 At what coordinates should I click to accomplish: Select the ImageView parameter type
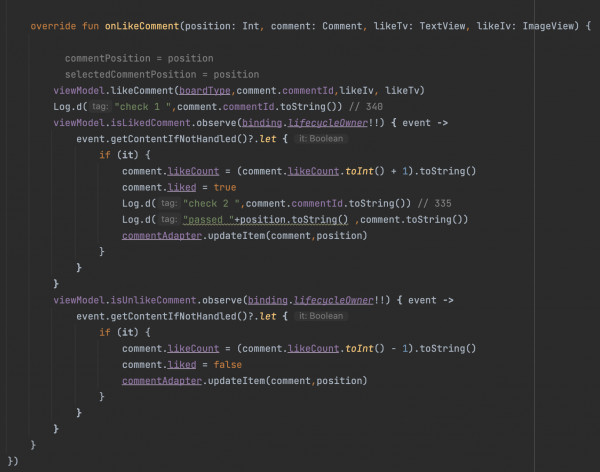[x=548, y=26]
